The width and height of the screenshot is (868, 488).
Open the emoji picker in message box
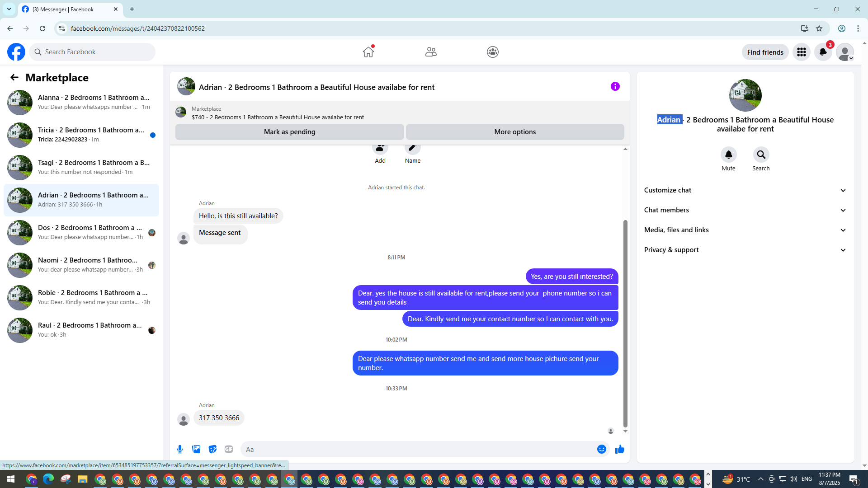[601, 449]
